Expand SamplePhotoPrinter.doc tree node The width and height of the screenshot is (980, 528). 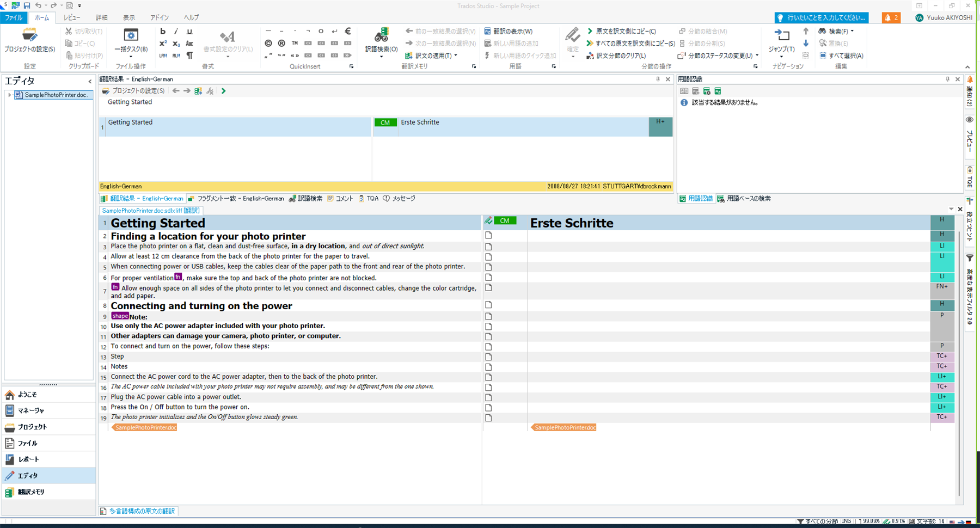(9, 95)
